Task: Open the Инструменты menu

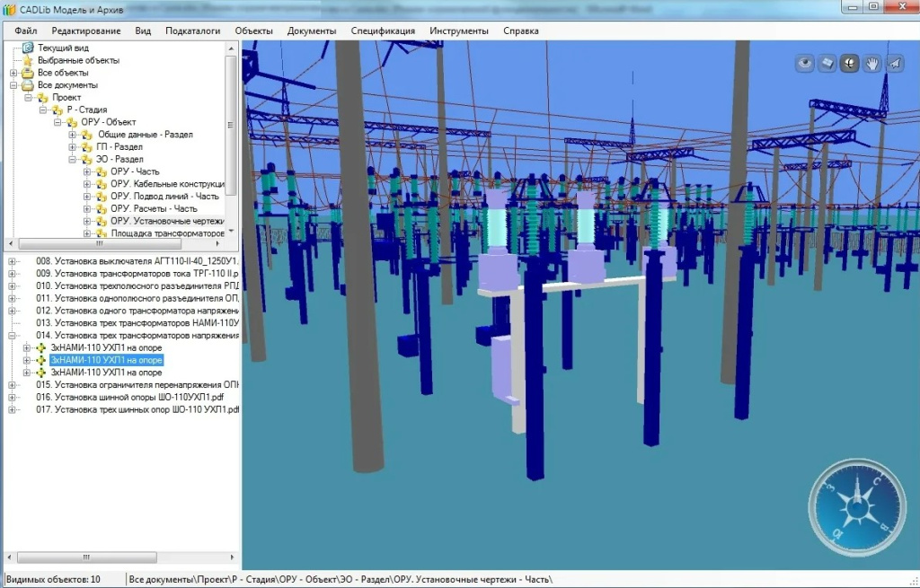Action: (x=458, y=31)
